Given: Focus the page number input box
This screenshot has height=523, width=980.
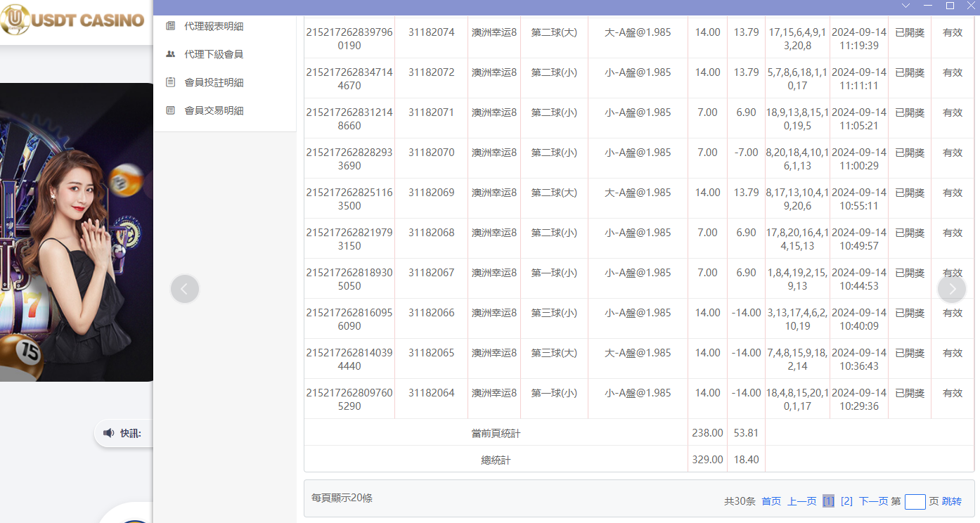Looking at the screenshot, I should (x=915, y=501).
